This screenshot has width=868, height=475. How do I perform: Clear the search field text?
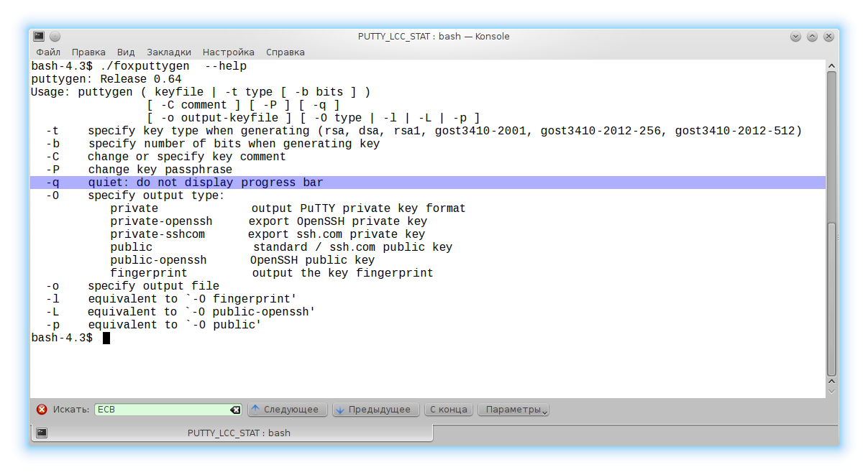click(x=235, y=410)
